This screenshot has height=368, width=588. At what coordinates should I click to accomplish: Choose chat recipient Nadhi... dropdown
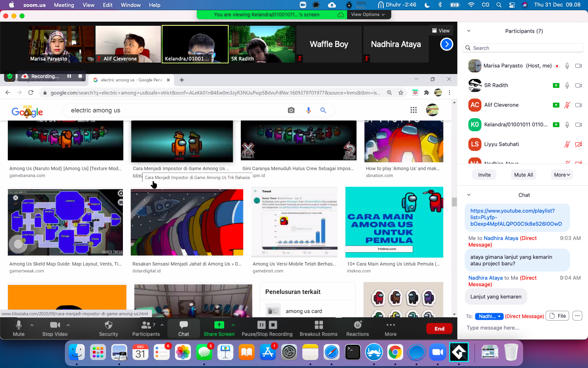click(489, 316)
